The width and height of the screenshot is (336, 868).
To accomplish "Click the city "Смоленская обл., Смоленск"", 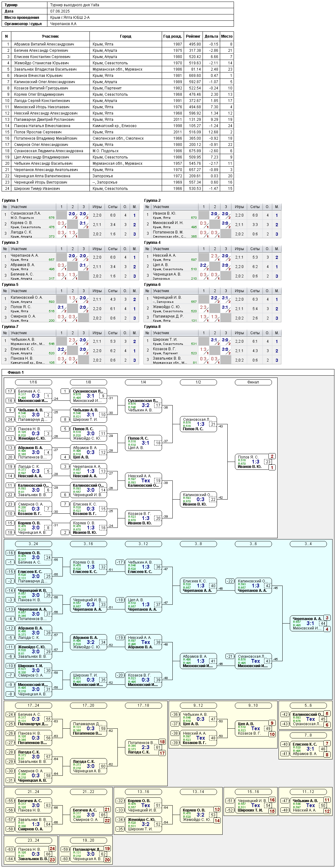I will (118, 138).
